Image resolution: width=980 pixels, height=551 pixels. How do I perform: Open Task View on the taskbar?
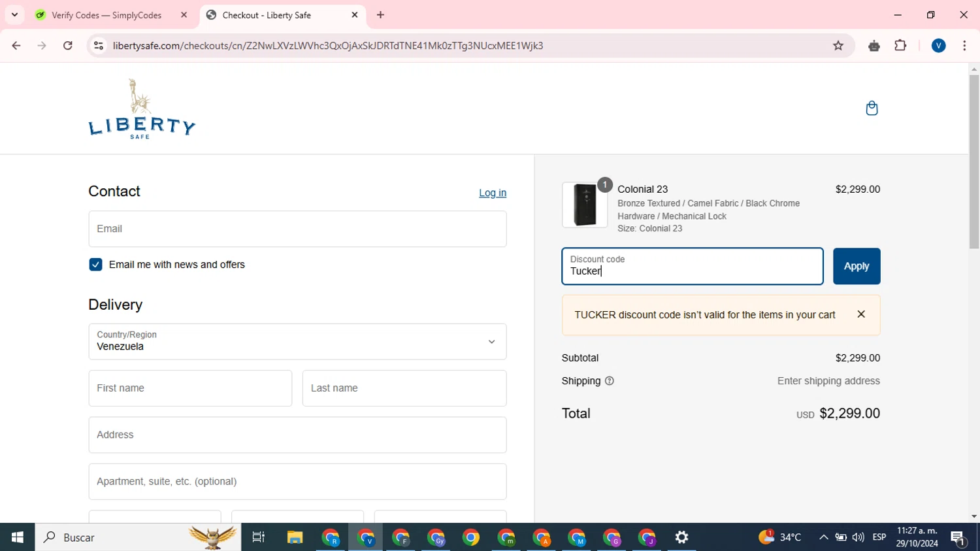coord(259,537)
